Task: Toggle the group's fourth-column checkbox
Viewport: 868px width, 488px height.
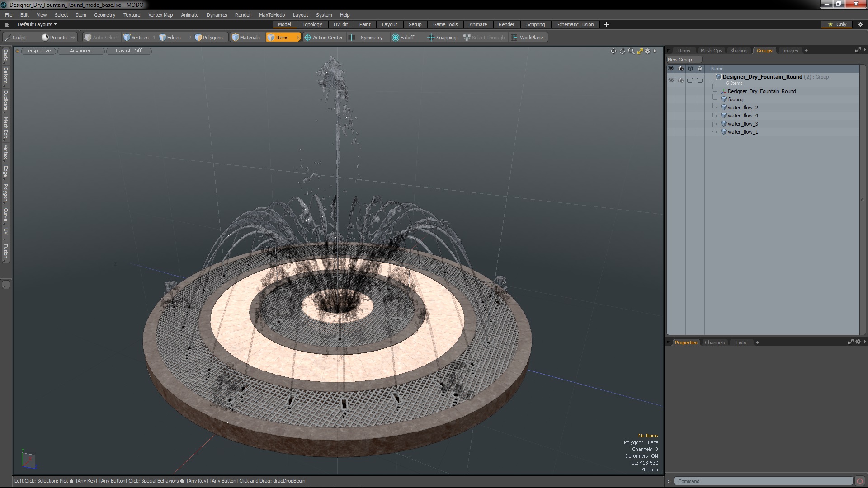Action: tap(700, 80)
